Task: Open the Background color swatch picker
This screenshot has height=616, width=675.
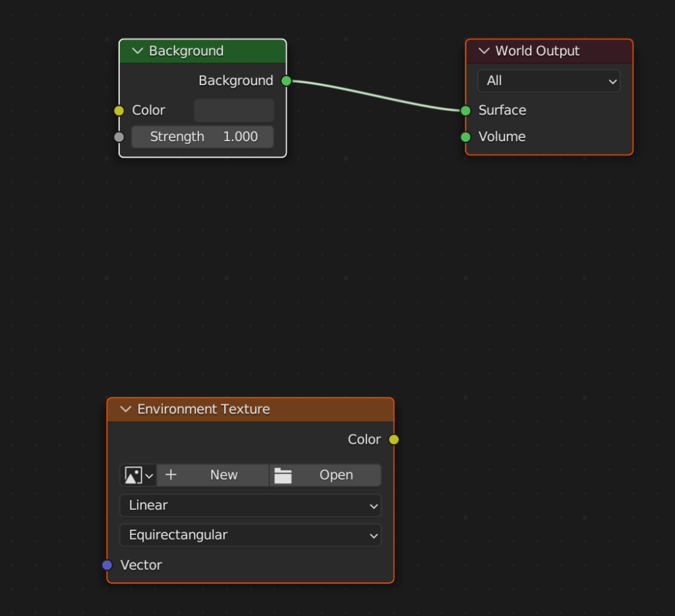Action: point(234,110)
